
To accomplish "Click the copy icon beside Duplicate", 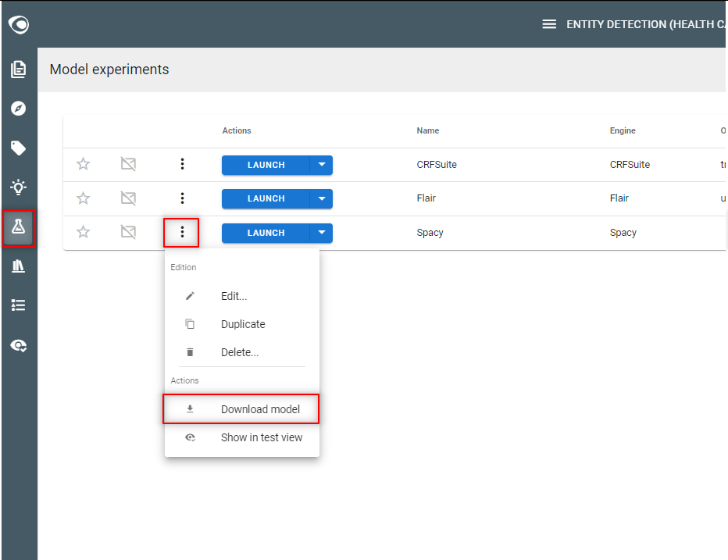I will coord(190,324).
